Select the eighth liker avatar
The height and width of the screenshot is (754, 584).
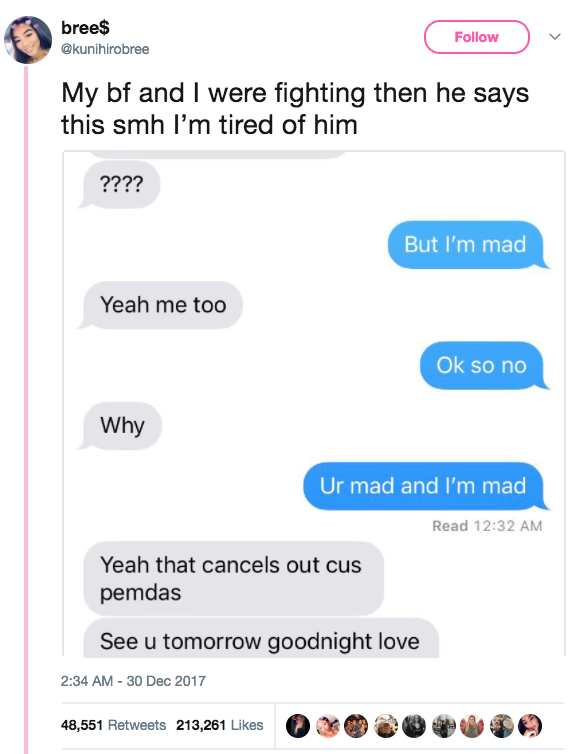pyautogui.click(x=501, y=726)
